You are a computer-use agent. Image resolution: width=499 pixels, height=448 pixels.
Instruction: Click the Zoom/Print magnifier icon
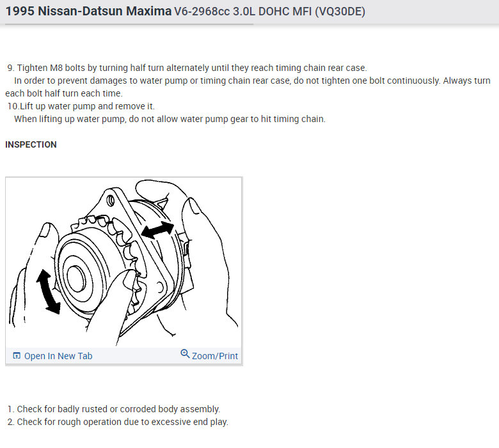pos(185,353)
